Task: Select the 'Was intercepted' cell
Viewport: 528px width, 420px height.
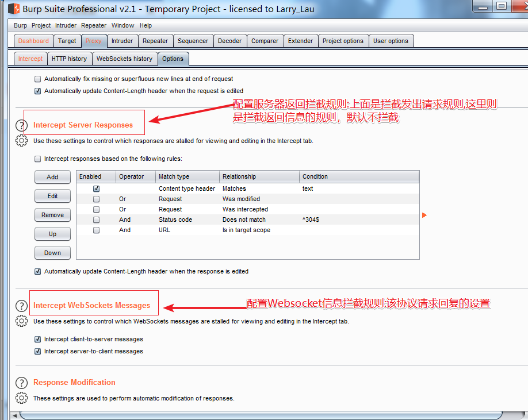Action: [259, 209]
